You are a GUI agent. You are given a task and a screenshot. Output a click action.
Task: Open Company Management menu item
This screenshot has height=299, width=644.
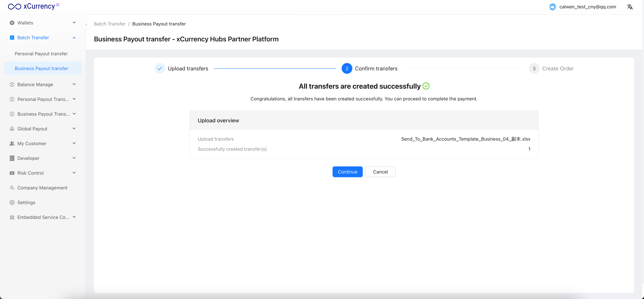pyautogui.click(x=42, y=188)
